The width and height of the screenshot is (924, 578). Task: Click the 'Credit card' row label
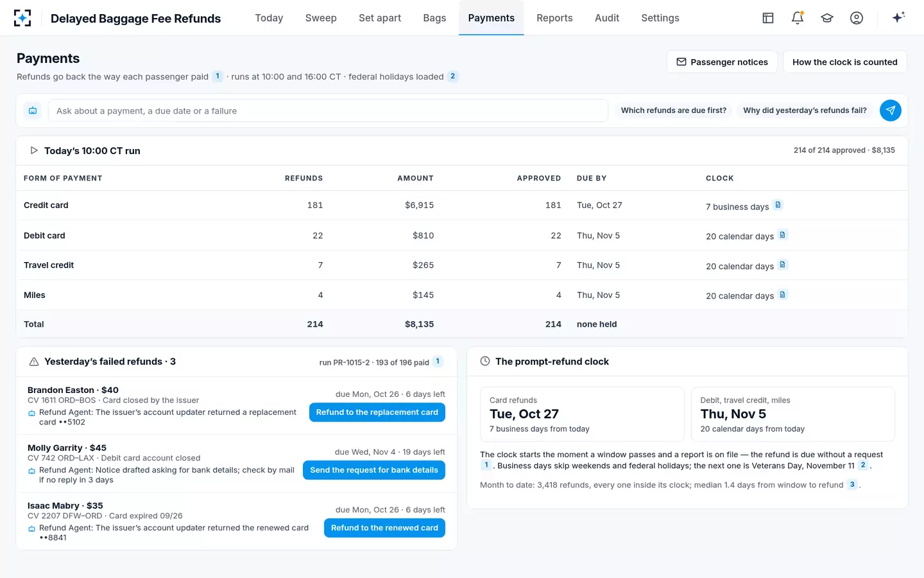[x=46, y=206]
